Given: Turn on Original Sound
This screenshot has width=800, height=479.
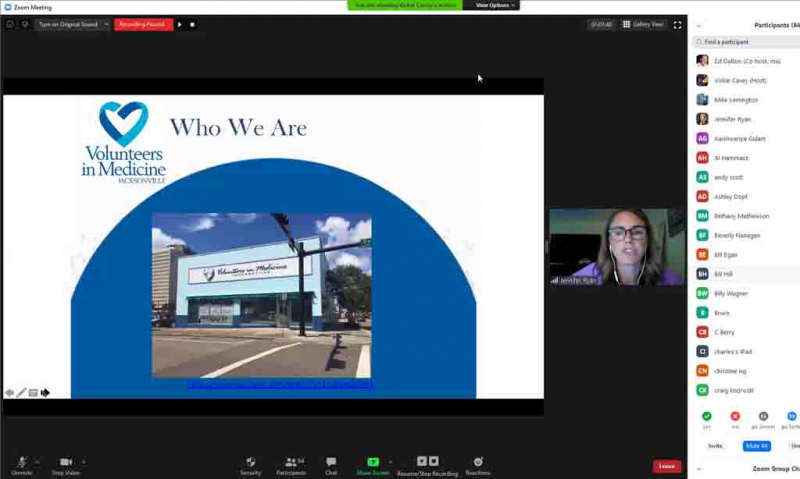Looking at the screenshot, I should point(68,24).
